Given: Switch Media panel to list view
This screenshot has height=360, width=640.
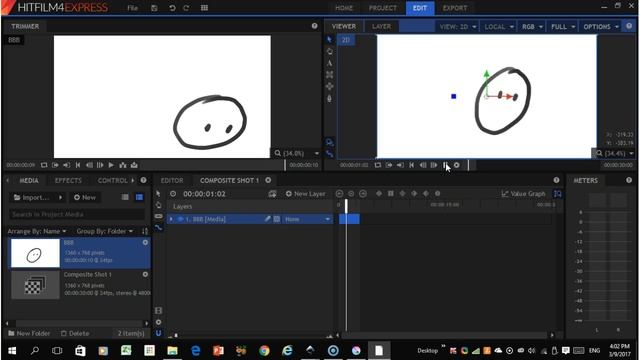Looking at the screenshot, I should coord(125,197).
